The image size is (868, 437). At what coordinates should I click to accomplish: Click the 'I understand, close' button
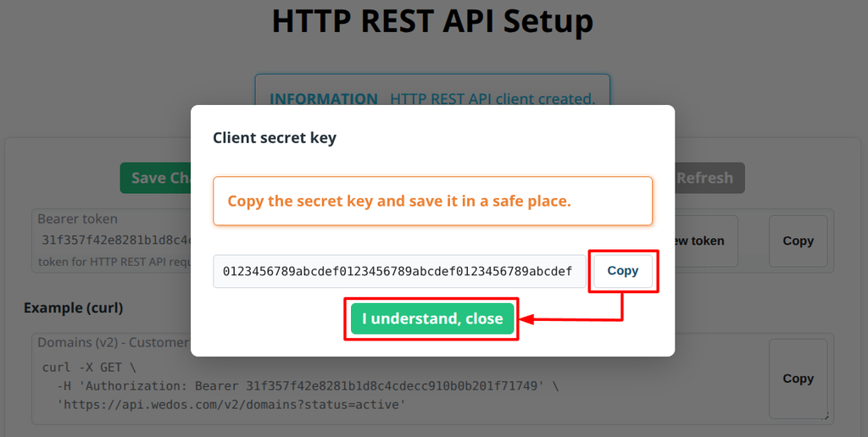point(432,318)
